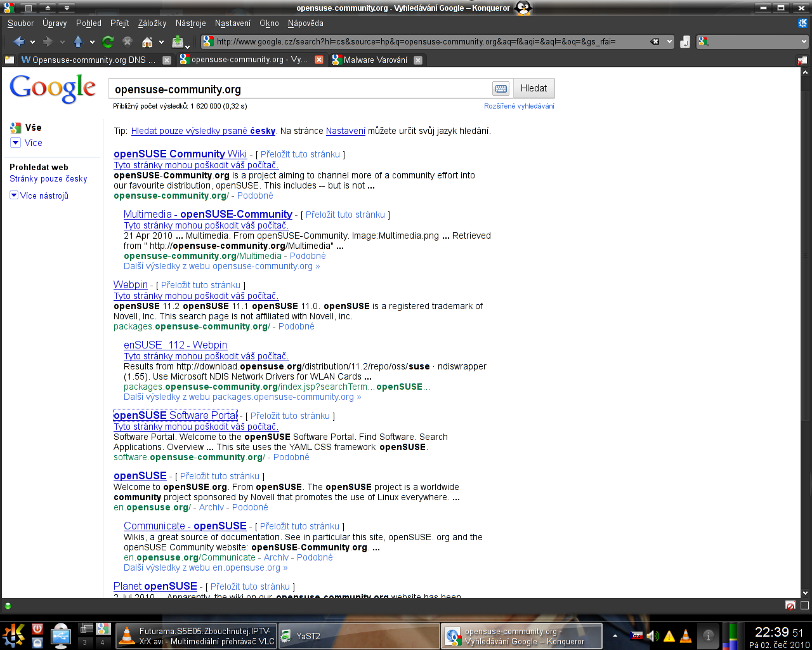Viewport: 812px width, 650px height.
Task: Open the Soubor menu
Action: (21, 23)
